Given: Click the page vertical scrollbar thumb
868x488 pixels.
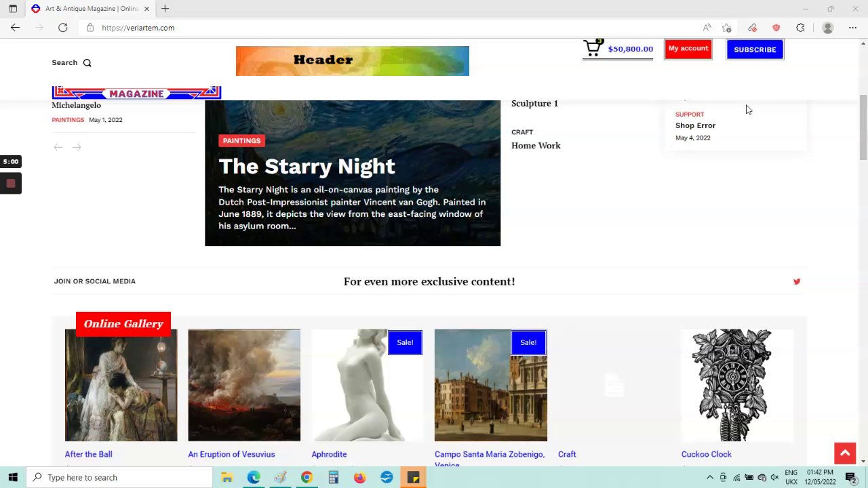Looking at the screenshot, I should tap(863, 127).
